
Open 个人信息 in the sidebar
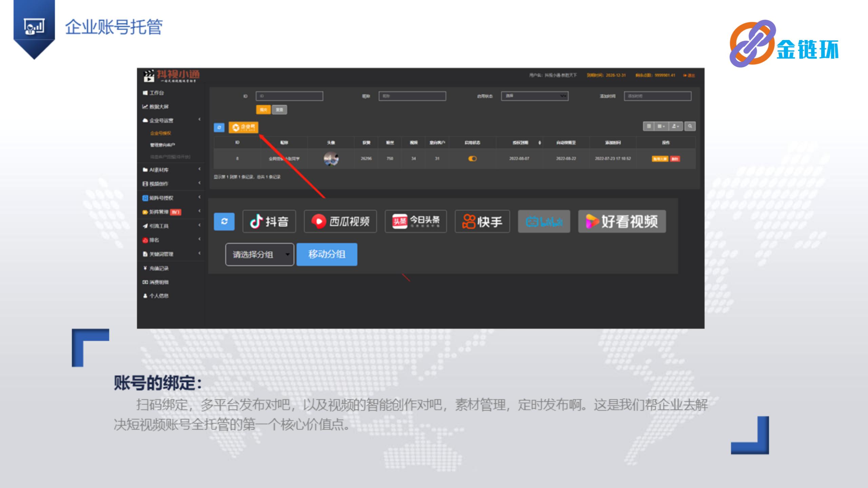click(156, 296)
